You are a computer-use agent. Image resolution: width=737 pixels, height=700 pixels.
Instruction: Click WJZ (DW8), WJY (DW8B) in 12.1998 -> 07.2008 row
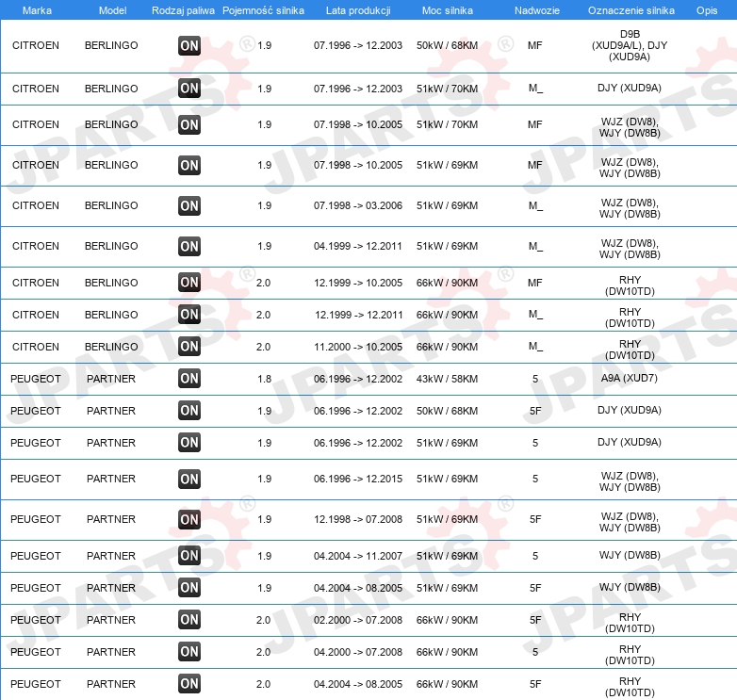point(630,522)
